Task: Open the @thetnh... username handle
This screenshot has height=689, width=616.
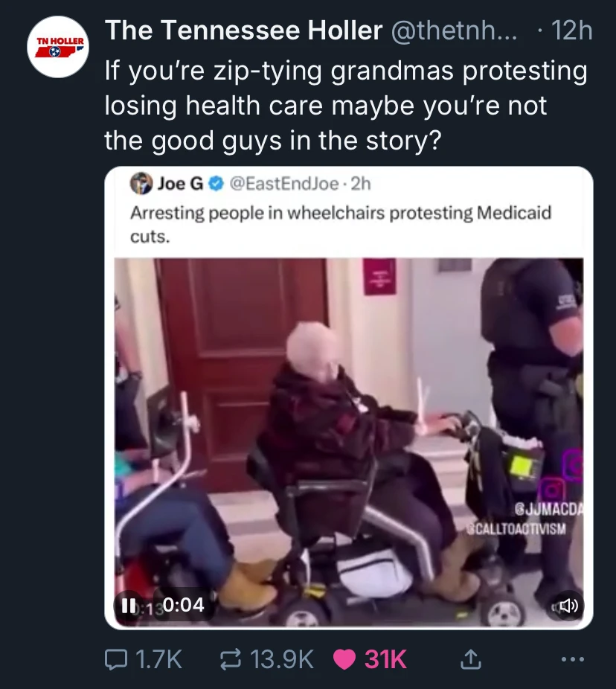Action: coord(455,31)
